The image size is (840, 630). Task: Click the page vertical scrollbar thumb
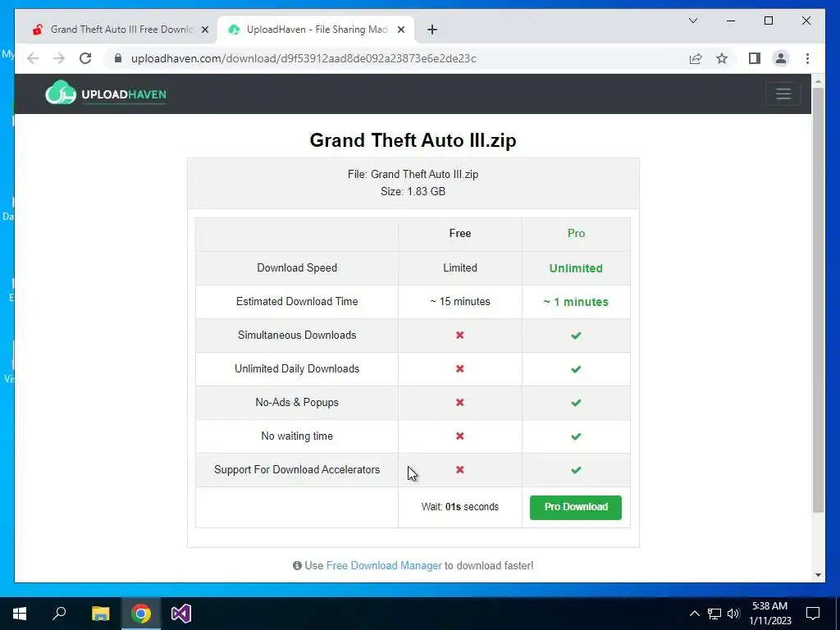818,300
